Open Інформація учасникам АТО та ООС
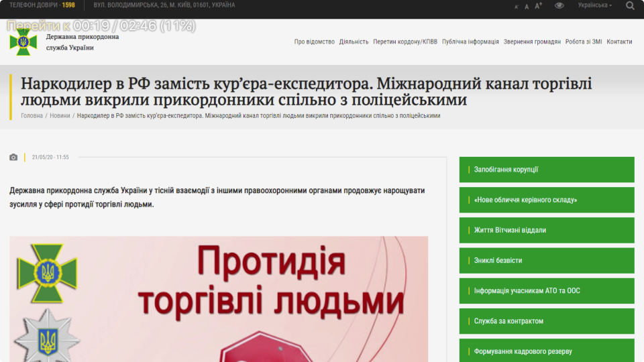Image resolution: width=644 pixels, height=362 pixels. 547,291
